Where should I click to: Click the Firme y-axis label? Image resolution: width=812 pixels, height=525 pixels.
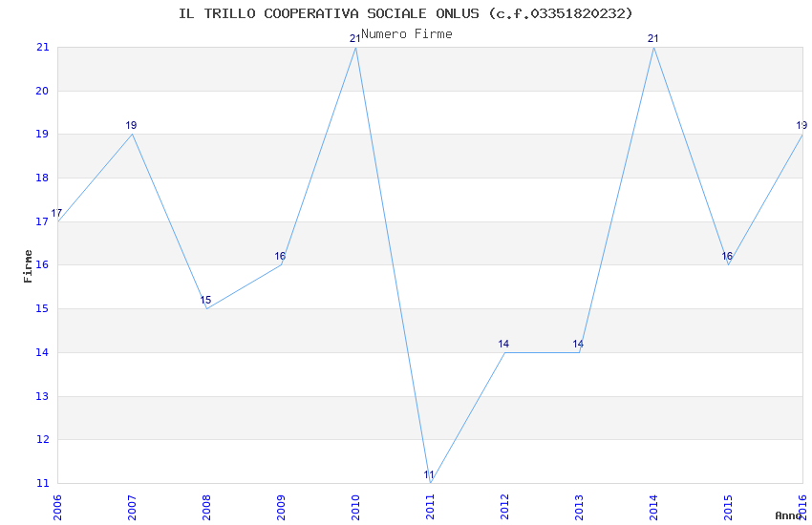pos(28,266)
